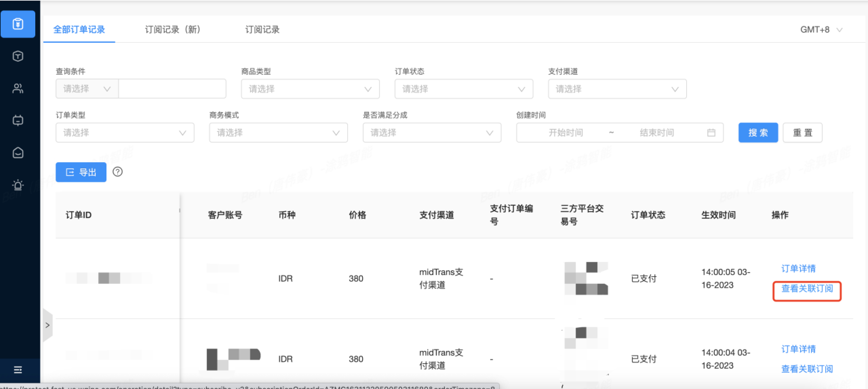Click the 客户账号 column header
868x389 pixels.
tap(225, 215)
